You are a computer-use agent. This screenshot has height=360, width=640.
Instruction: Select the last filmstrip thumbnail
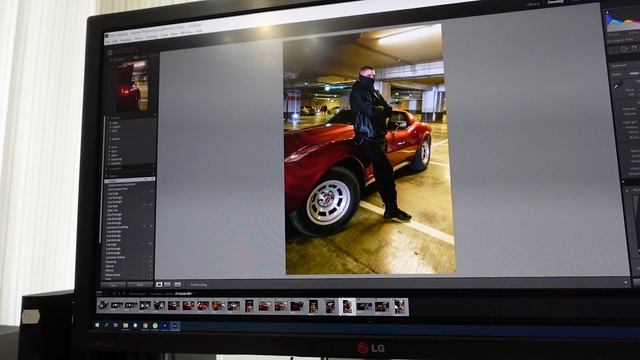click(399, 306)
